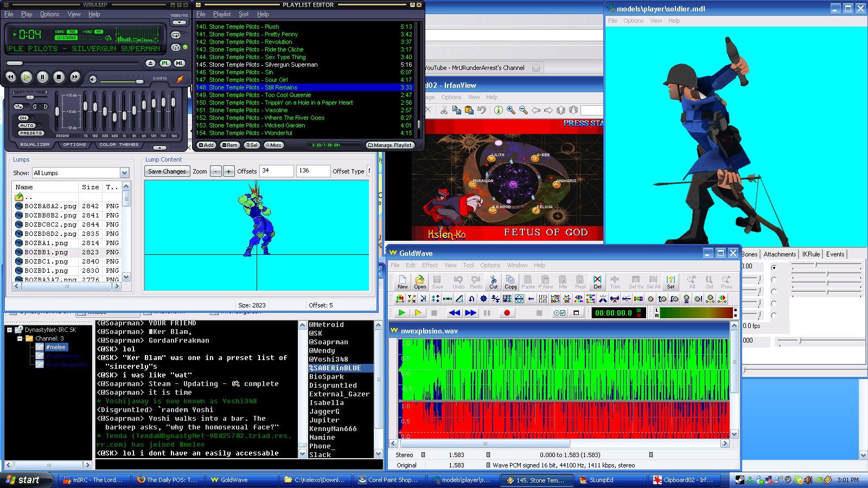Click GoldWave's blue fast forward button

coord(470,313)
